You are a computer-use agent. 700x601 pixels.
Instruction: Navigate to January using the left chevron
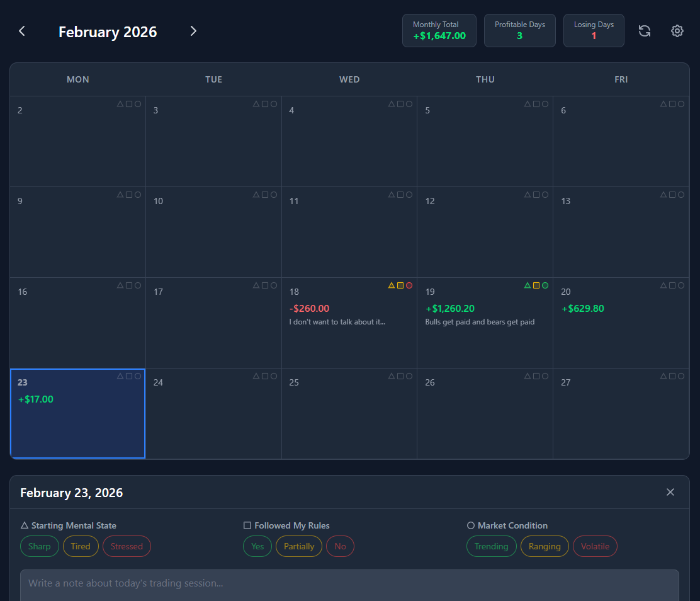tap(22, 30)
